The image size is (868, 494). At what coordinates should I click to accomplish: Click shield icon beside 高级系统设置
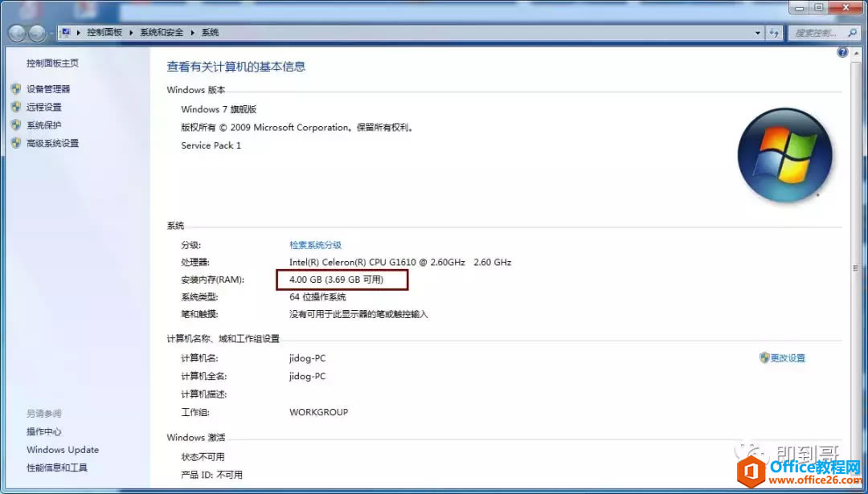pyautogui.click(x=16, y=143)
